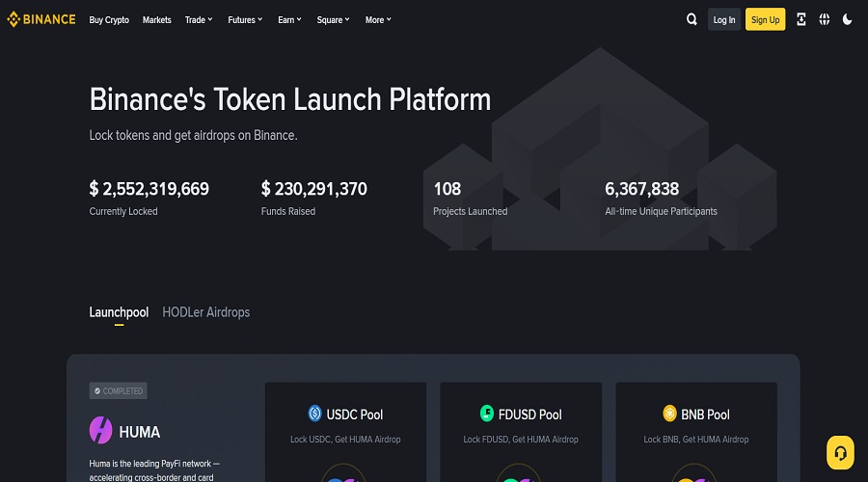This screenshot has width=868, height=482.
Task: Click the HUMA project name
Action: [x=140, y=432]
